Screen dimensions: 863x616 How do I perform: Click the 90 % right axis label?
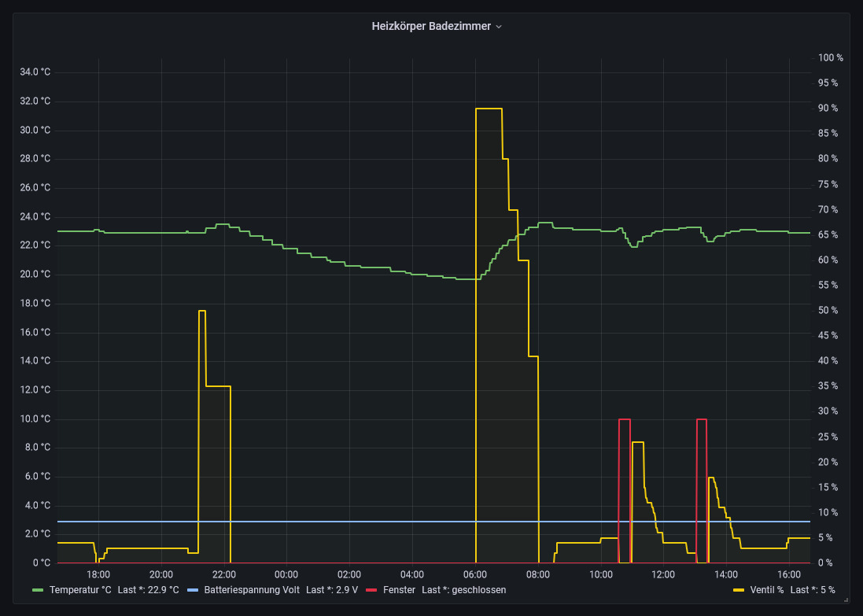828,109
